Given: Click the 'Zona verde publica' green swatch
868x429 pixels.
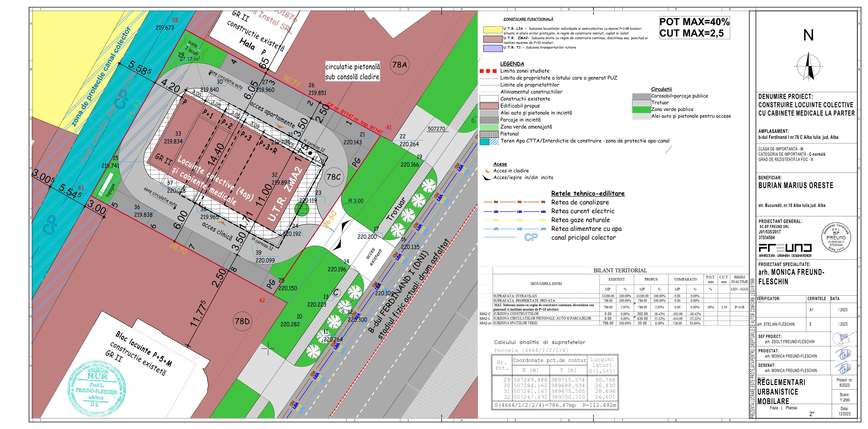Looking at the screenshot, I should point(642,110).
